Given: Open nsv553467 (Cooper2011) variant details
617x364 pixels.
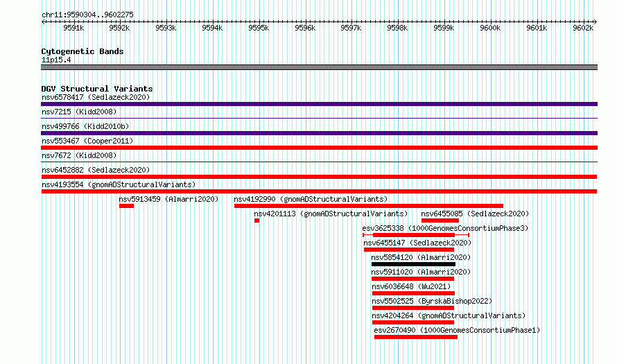Looking at the screenshot, I should (x=87, y=141).
